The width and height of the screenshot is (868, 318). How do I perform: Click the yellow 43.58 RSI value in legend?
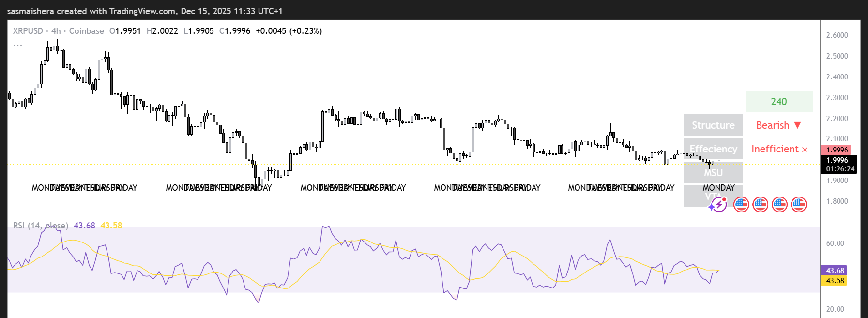[111, 226]
